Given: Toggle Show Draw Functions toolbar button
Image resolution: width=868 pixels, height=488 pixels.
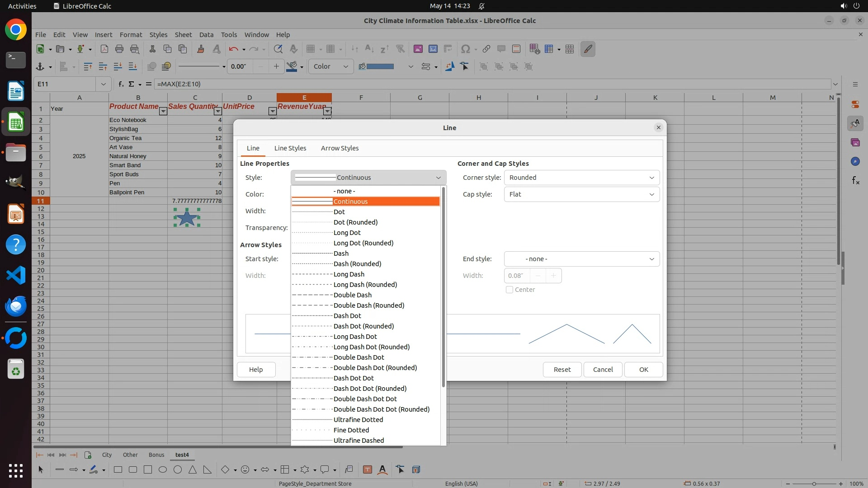Looking at the screenshot, I should point(588,49).
